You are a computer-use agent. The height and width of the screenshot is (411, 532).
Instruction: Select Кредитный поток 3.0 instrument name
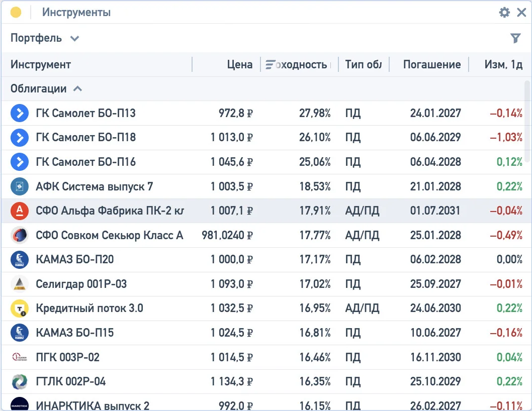90,309
